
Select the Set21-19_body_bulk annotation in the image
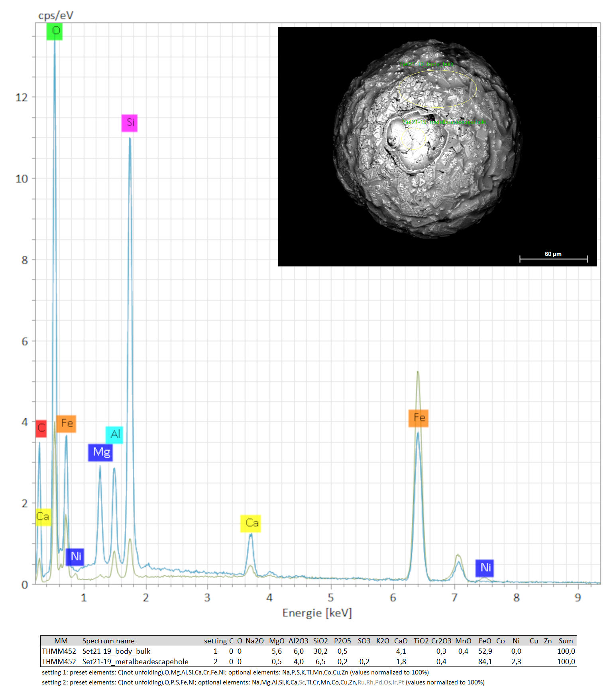coord(426,64)
